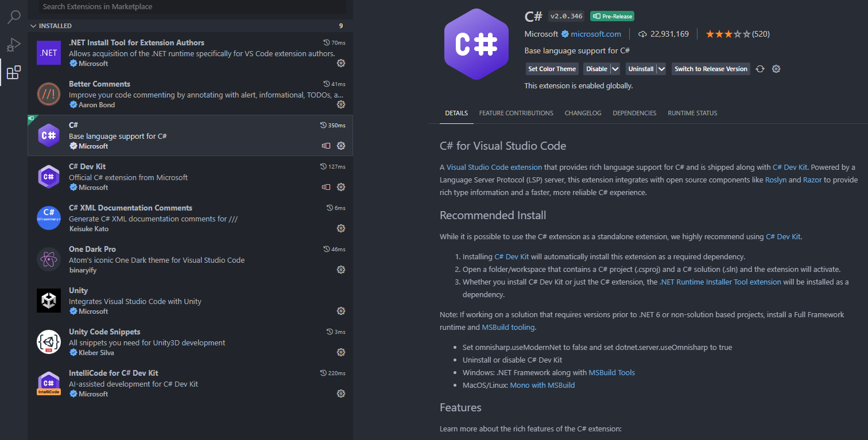
Task: Click the star rating of the C# extension
Action: 728,34
